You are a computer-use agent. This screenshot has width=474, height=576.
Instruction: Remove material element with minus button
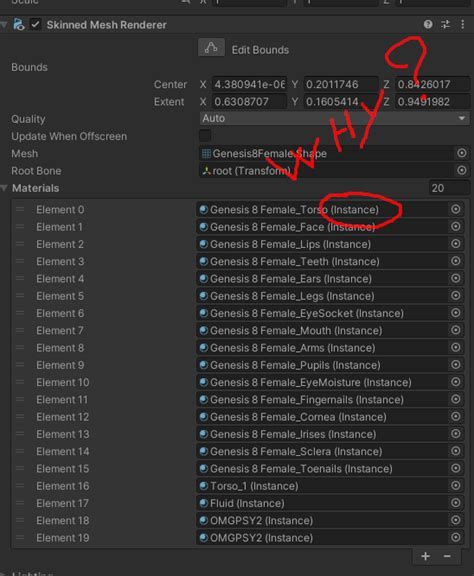click(x=447, y=556)
